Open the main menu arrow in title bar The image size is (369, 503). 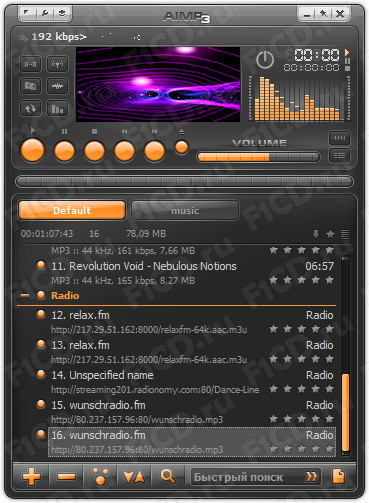point(26,13)
